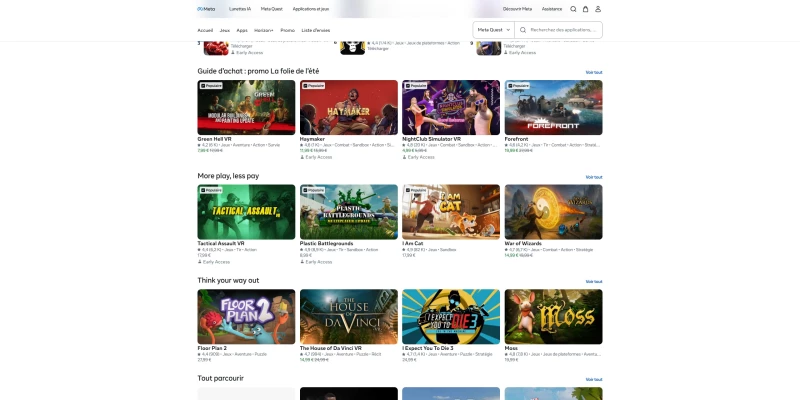This screenshot has width=800, height=400.
Task: Go to Jeux tab
Action: tap(224, 30)
